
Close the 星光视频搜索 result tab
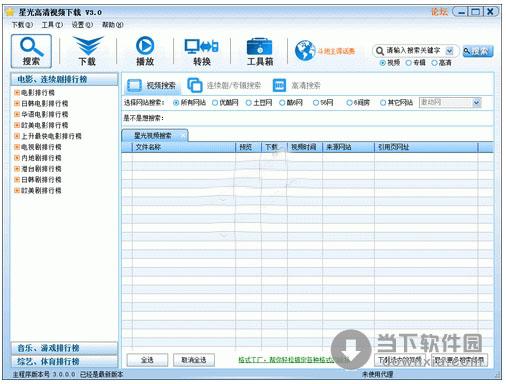click(x=183, y=135)
